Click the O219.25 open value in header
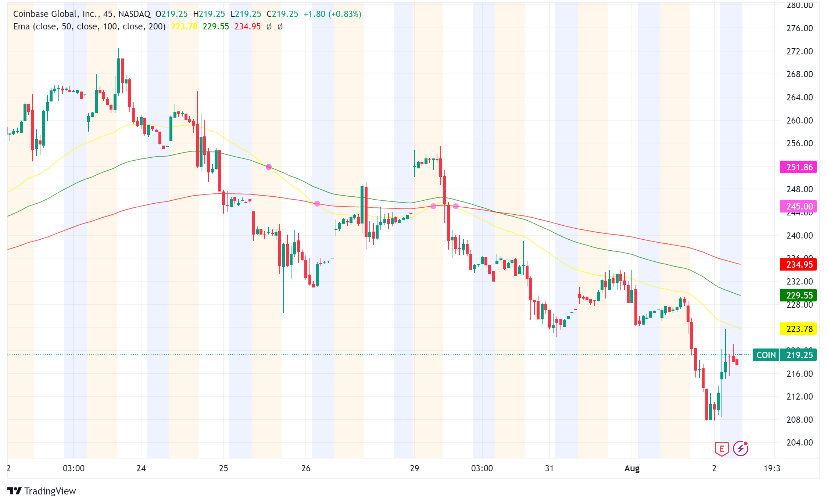The width and height of the screenshot is (827, 504). (172, 14)
